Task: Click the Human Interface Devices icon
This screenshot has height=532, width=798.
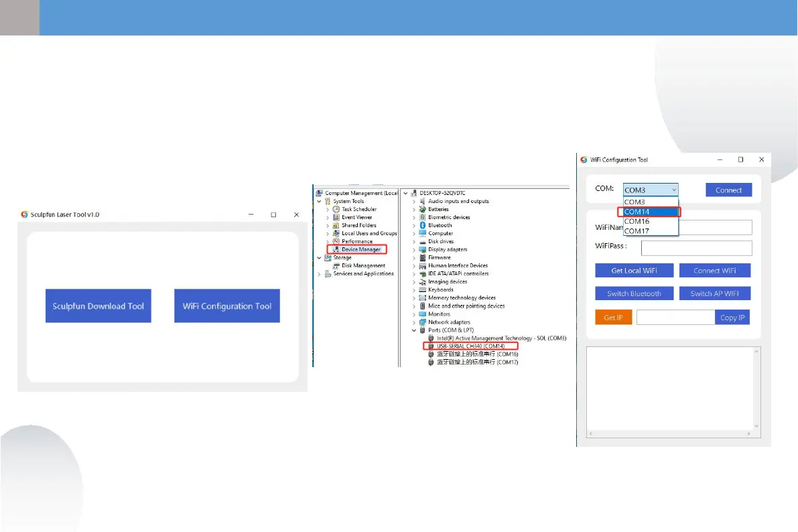Action: 422,266
